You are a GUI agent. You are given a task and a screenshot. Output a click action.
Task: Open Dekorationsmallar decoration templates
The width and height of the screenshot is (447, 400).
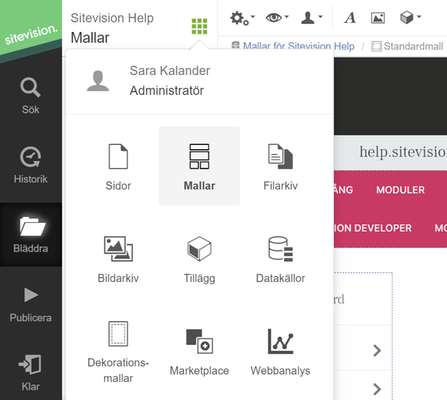pyautogui.click(x=118, y=352)
